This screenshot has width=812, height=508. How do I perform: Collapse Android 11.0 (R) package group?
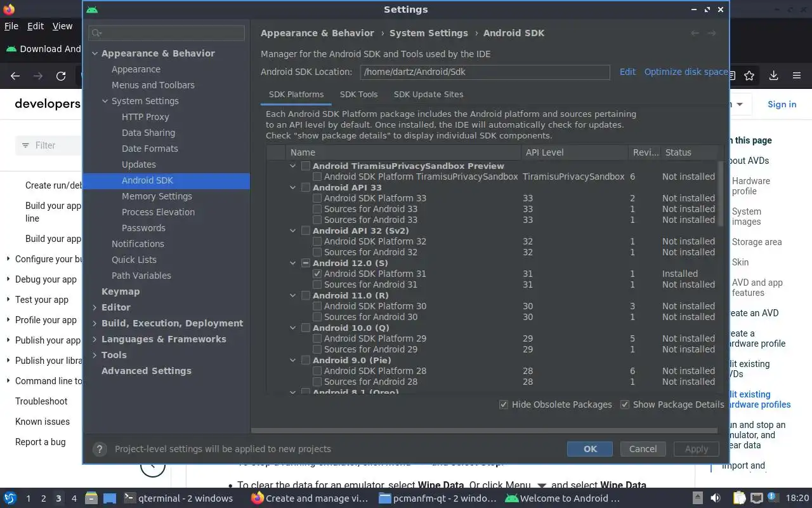click(x=293, y=295)
